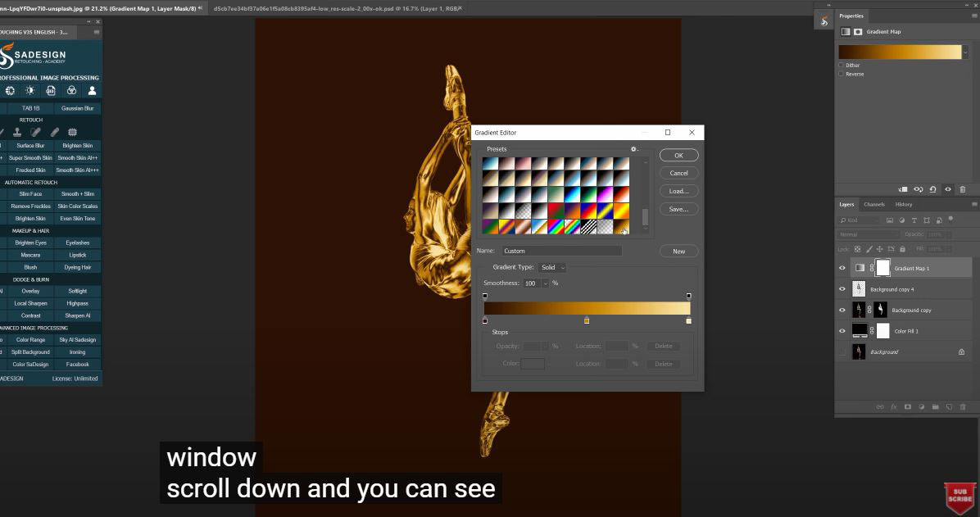Click the globe icon in Sadesign panel

(10, 91)
